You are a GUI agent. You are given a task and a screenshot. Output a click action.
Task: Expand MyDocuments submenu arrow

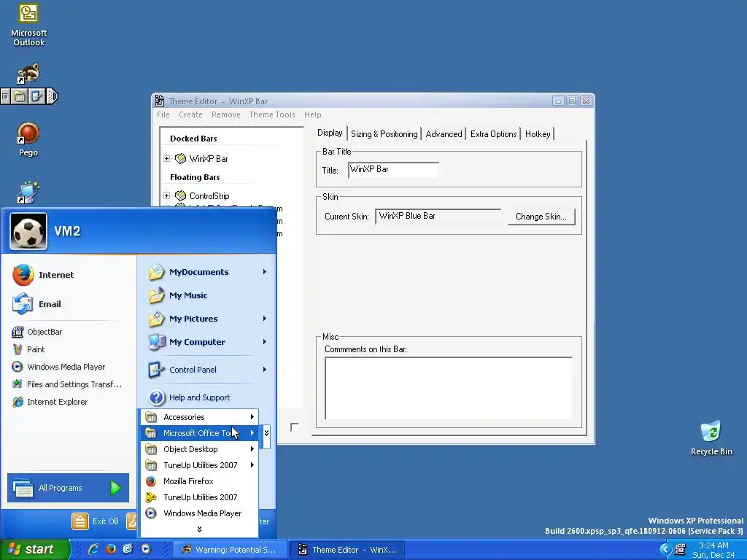click(x=264, y=272)
